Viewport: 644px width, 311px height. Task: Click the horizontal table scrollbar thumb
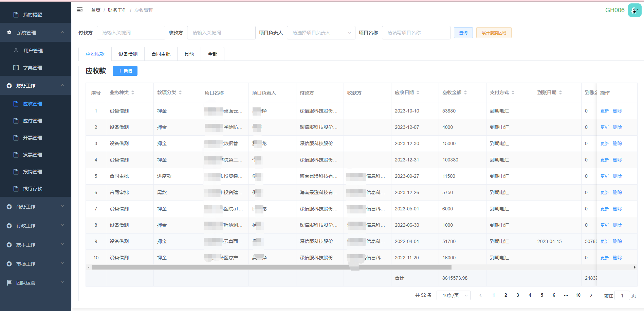click(x=272, y=267)
